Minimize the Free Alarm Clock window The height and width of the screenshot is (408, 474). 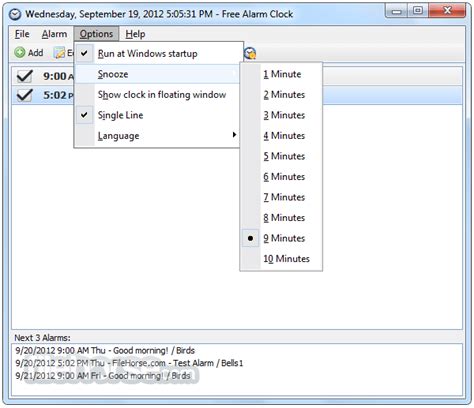pyautogui.click(x=396, y=11)
